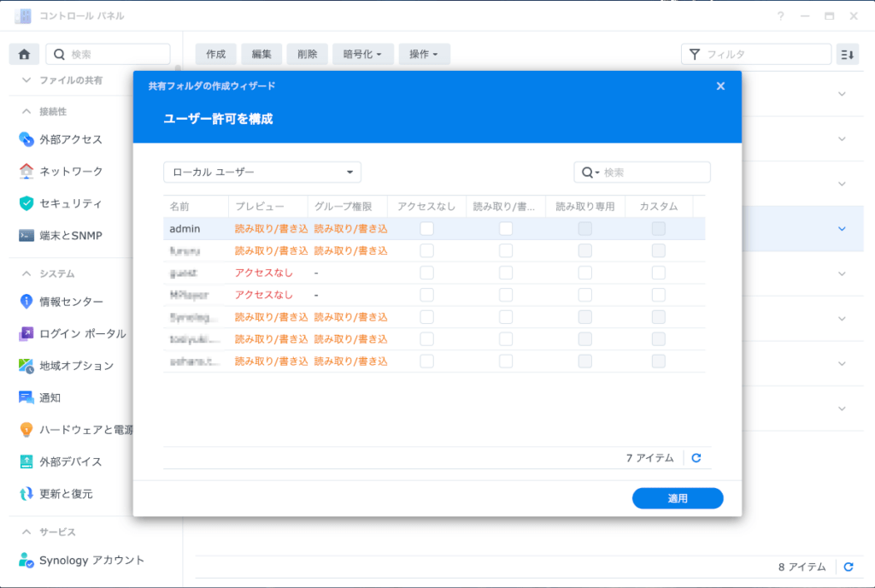Check Custom for the last user row
Image resolution: width=875 pixels, height=588 pixels.
(x=659, y=361)
